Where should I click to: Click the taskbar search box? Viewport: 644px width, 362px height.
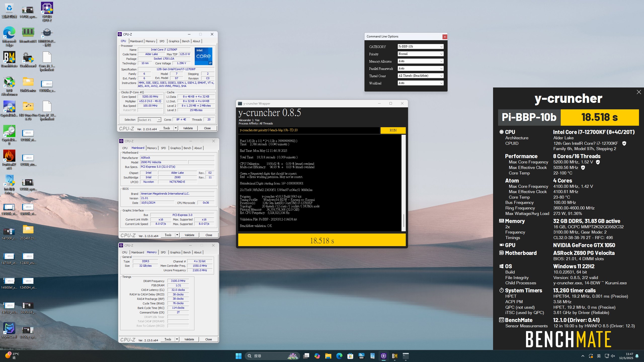(272, 356)
